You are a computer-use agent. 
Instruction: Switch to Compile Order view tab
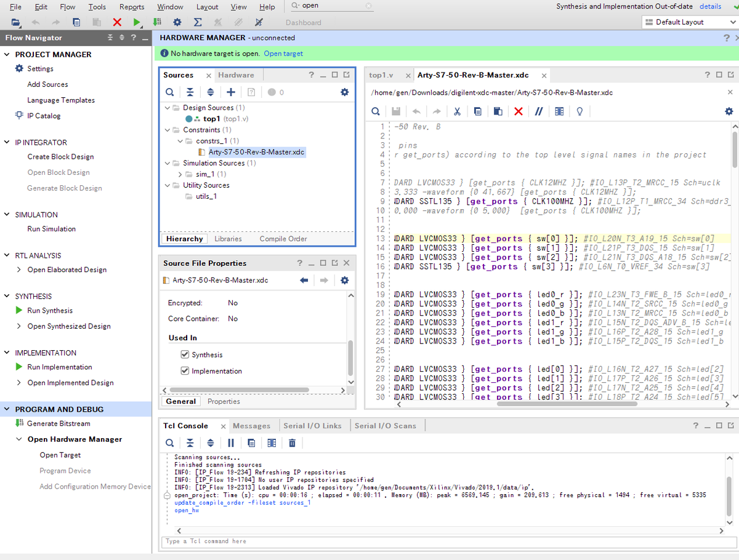tap(283, 239)
